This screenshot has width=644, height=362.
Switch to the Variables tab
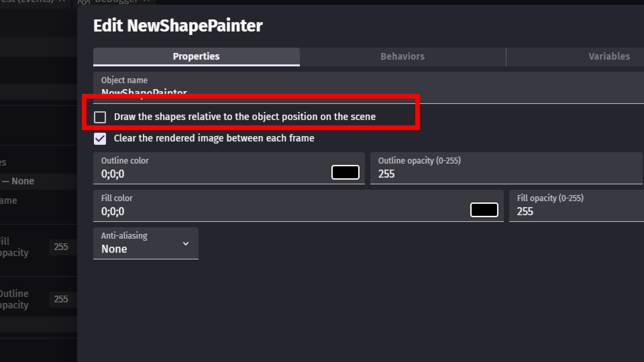pos(609,57)
